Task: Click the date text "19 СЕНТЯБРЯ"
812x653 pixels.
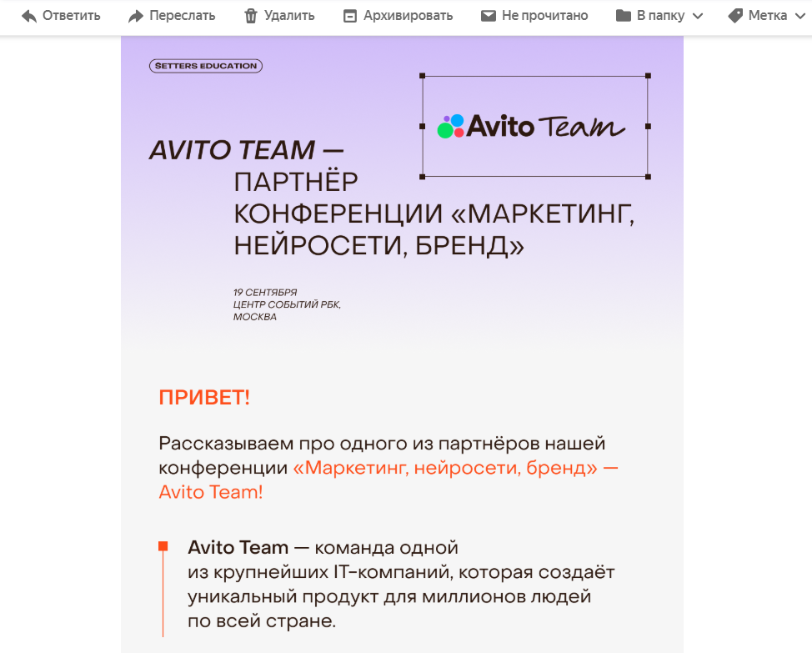Action: tap(265, 292)
